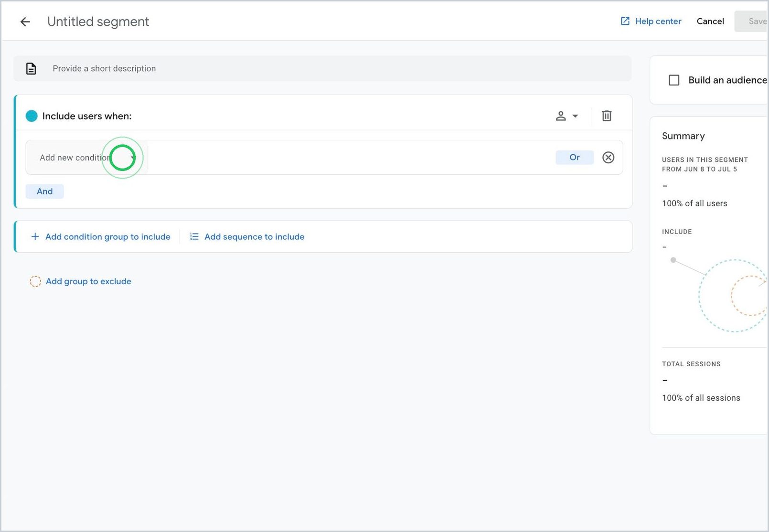This screenshot has width=769, height=532.
Task: Click the Cancel button
Action: pyautogui.click(x=710, y=21)
